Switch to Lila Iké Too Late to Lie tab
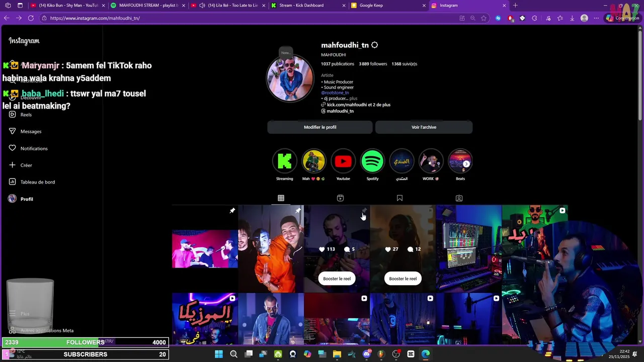644x362 pixels. pos(228,6)
